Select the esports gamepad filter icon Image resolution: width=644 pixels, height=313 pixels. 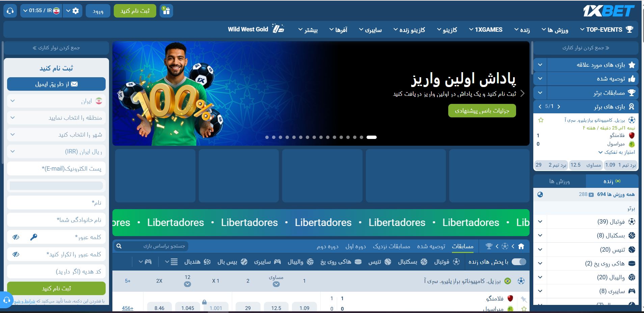tap(148, 262)
